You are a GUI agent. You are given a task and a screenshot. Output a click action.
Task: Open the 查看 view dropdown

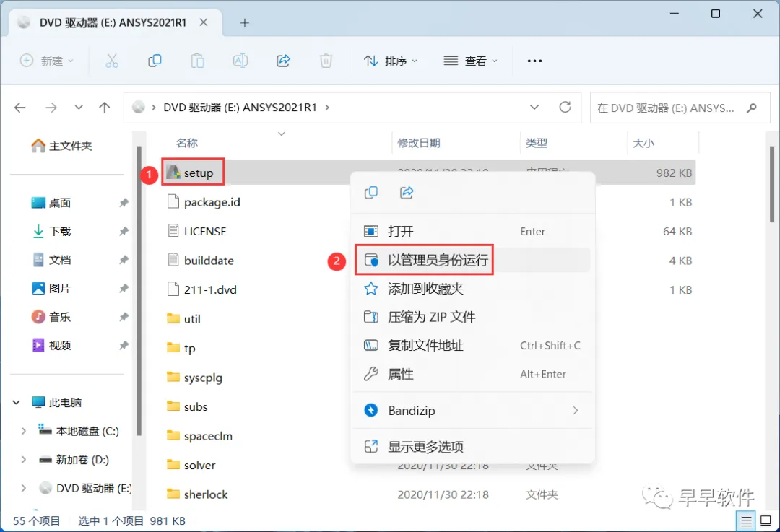click(x=470, y=61)
